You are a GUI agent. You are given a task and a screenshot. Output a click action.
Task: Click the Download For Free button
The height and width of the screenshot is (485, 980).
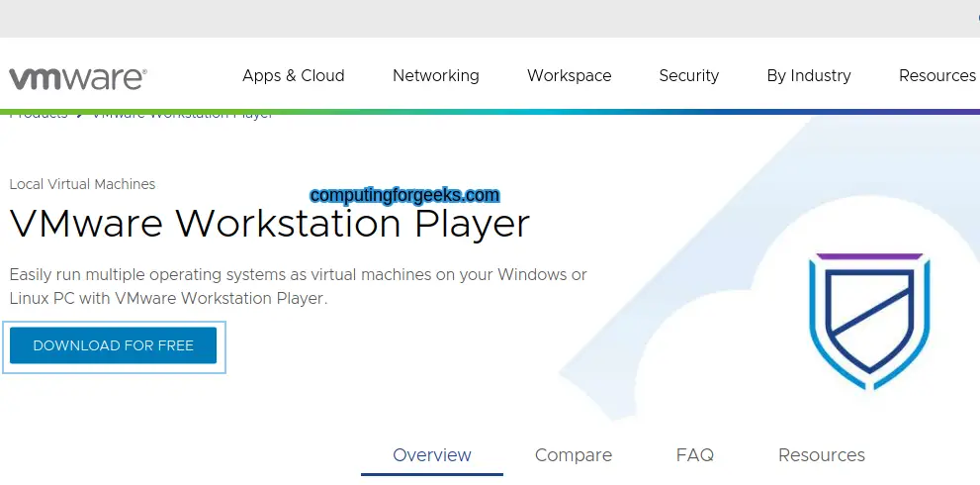[x=113, y=345]
